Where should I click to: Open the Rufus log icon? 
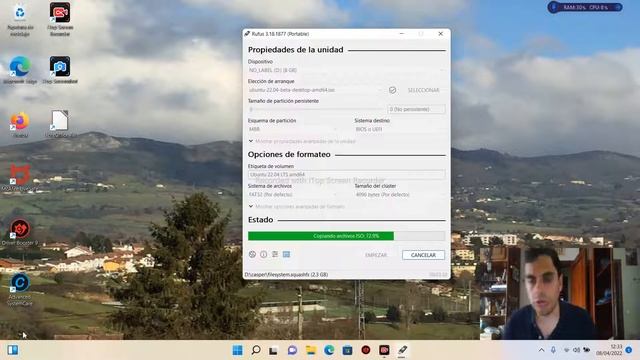(287, 254)
